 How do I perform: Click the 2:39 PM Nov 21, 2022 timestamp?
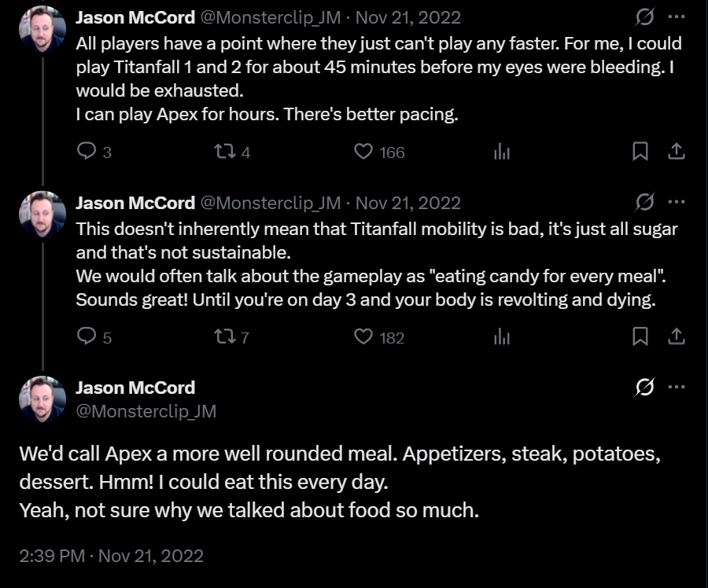[111, 556]
